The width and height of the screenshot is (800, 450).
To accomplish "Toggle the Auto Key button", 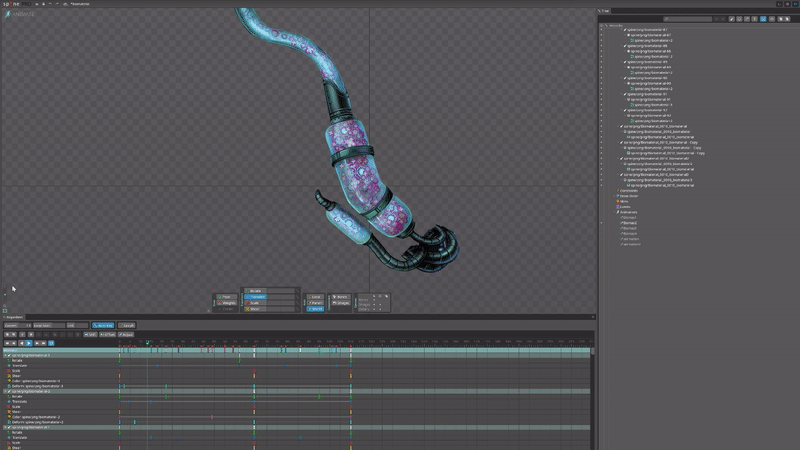I will [103, 325].
